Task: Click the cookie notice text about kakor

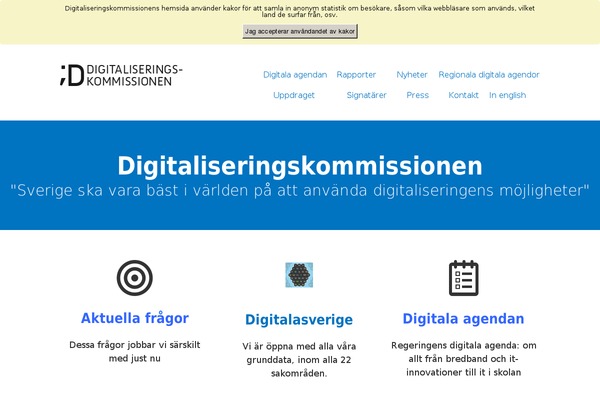Action: tap(300, 11)
